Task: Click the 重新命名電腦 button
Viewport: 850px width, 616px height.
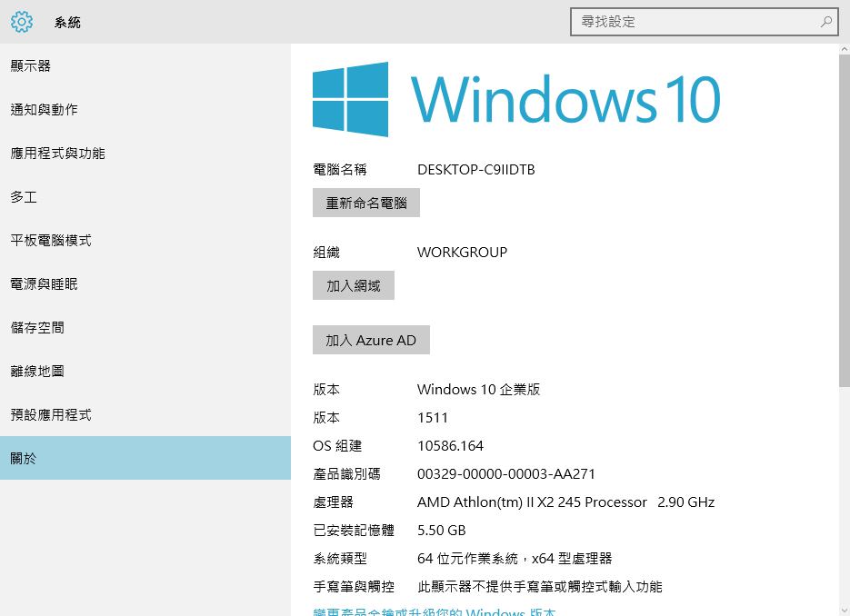Action: [x=366, y=203]
